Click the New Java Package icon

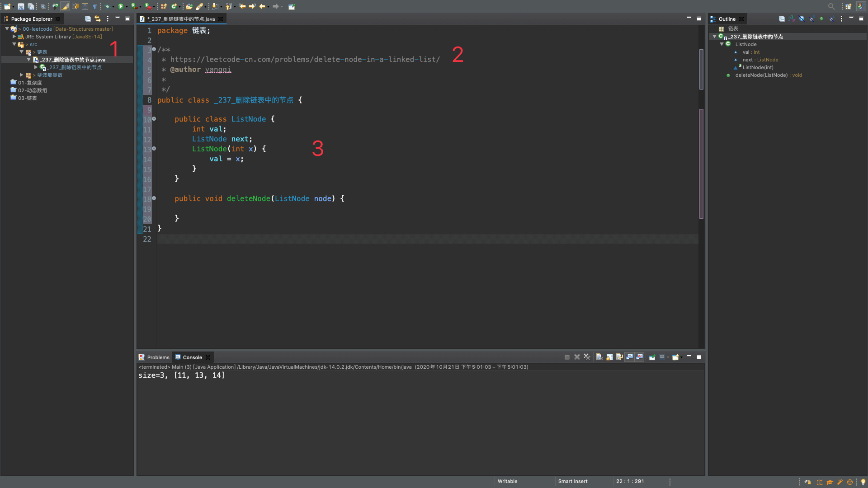pos(164,6)
